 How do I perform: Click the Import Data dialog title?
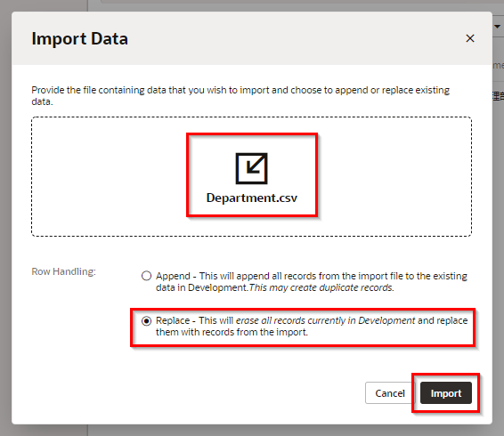pos(80,38)
